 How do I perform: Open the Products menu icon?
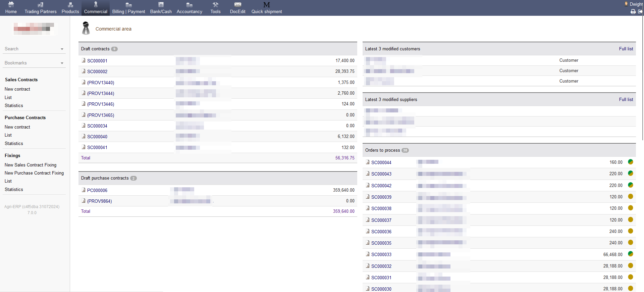(70, 5)
